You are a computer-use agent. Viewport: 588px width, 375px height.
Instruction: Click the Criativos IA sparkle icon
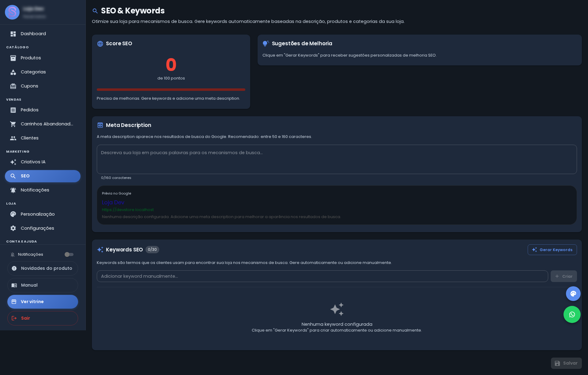(13, 162)
